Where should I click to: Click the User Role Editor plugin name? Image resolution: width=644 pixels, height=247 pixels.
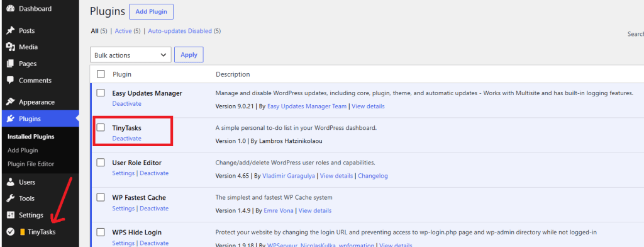tap(136, 163)
